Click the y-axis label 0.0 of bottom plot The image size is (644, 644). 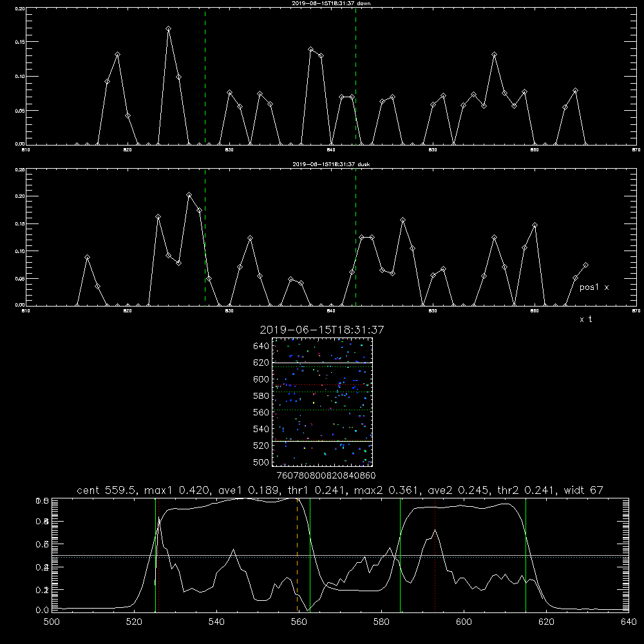tap(43, 611)
